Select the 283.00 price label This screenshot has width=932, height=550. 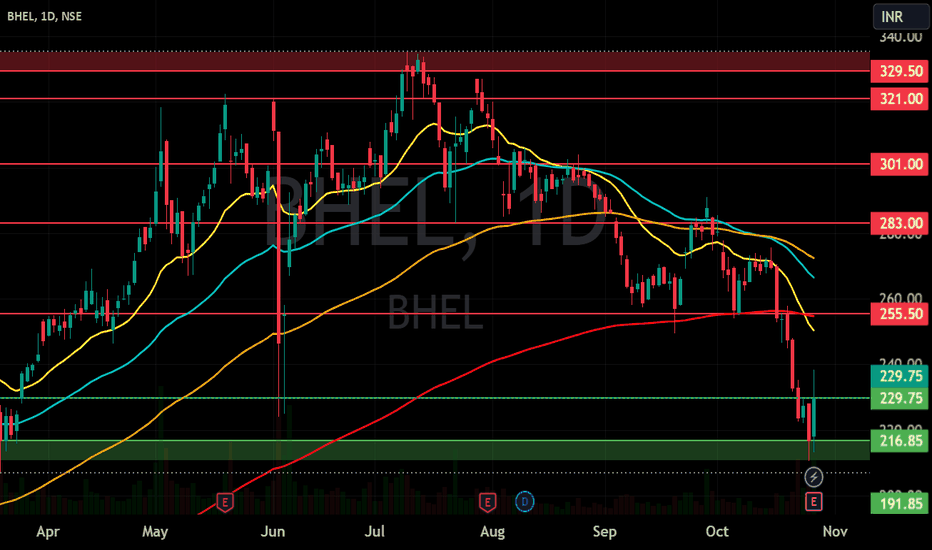click(900, 223)
